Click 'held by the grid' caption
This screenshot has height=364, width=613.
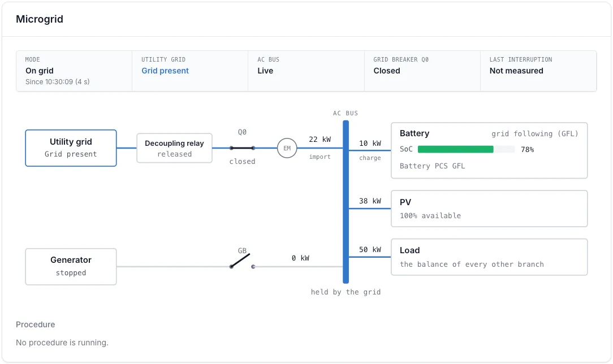346,292
